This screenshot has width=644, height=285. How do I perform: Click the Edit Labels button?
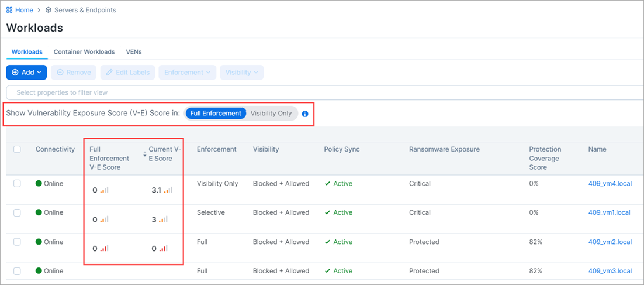[x=127, y=73]
